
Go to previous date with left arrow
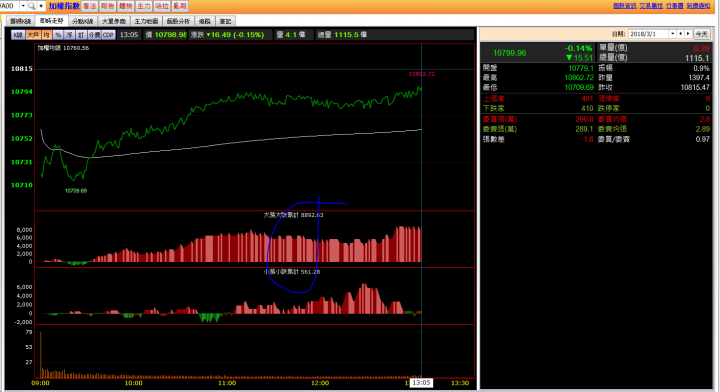681,34
